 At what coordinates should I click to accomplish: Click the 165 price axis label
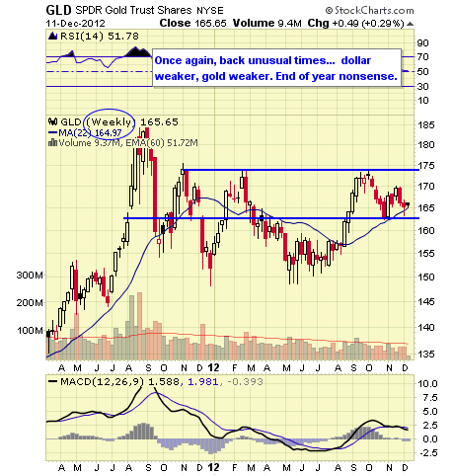click(425, 208)
